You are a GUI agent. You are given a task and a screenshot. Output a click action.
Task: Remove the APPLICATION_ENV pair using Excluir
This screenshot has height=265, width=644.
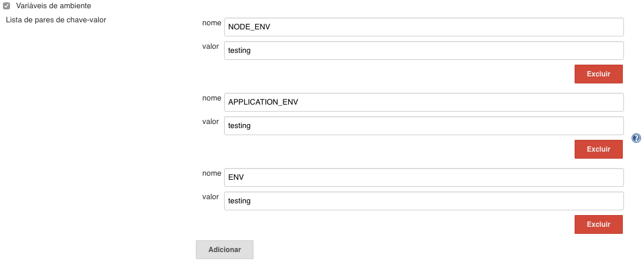coord(598,149)
